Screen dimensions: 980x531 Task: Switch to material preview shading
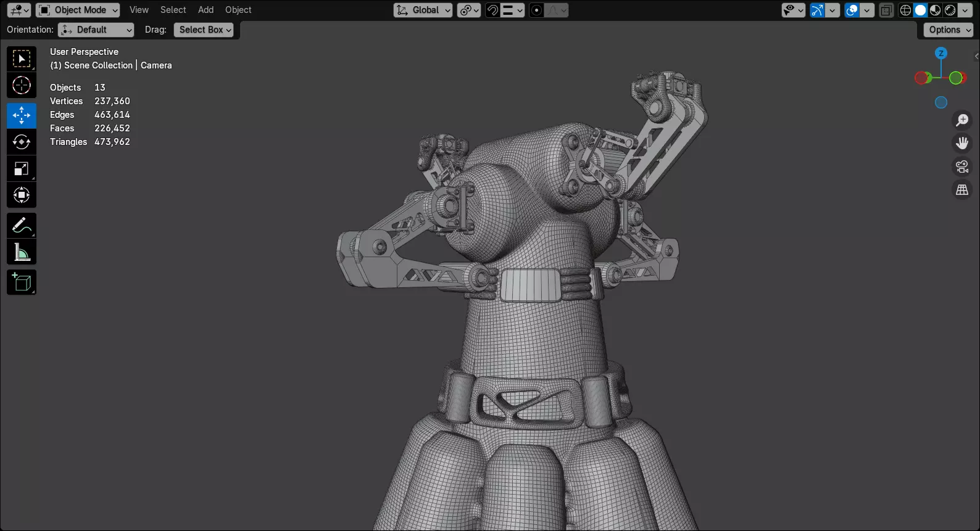point(935,10)
